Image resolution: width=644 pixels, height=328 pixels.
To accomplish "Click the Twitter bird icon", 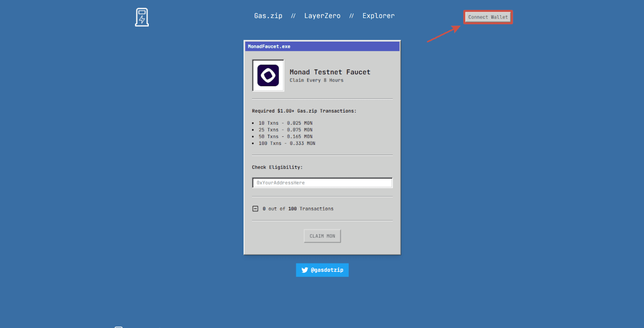I will click(x=305, y=270).
